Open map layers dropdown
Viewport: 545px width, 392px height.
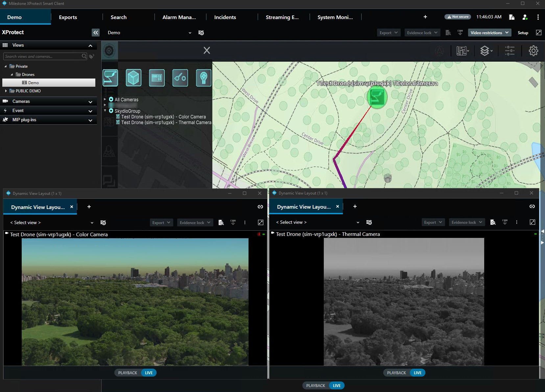point(486,51)
